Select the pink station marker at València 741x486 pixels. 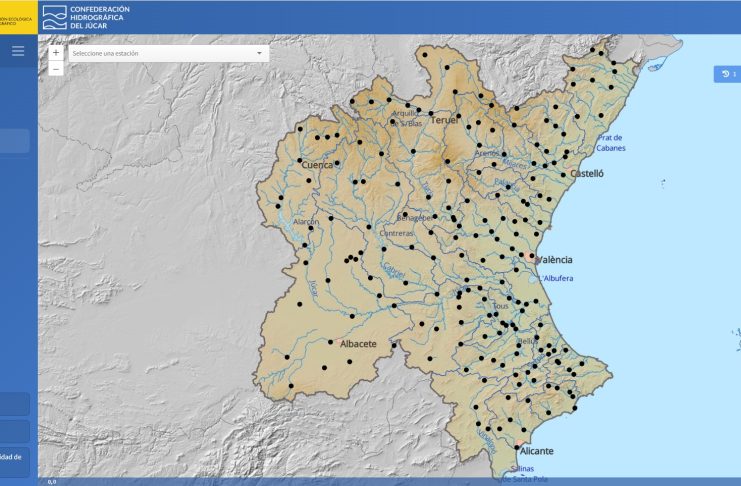pos(531,257)
